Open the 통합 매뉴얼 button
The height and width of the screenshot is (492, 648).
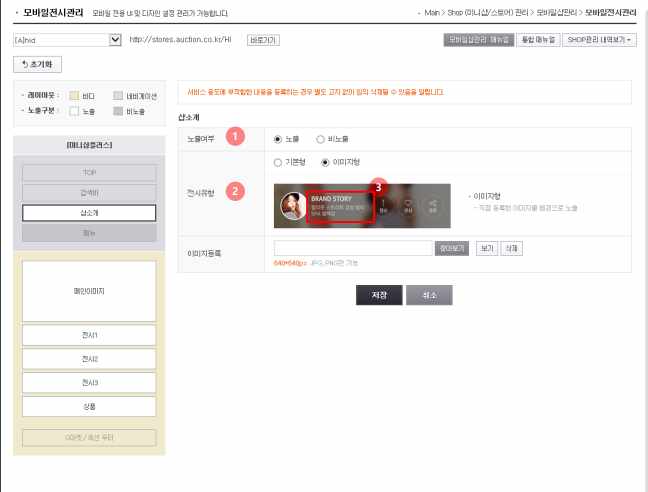pyautogui.click(x=538, y=40)
